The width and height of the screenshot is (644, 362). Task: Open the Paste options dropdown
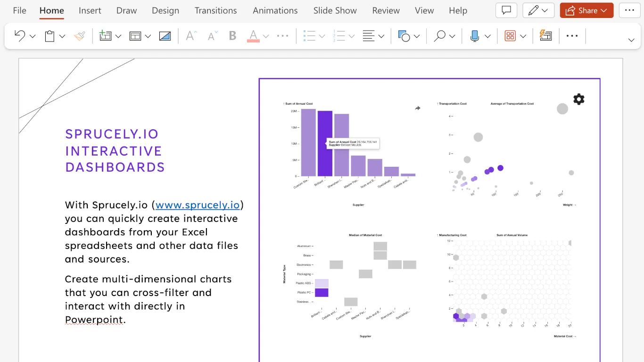click(x=62, y=35)
